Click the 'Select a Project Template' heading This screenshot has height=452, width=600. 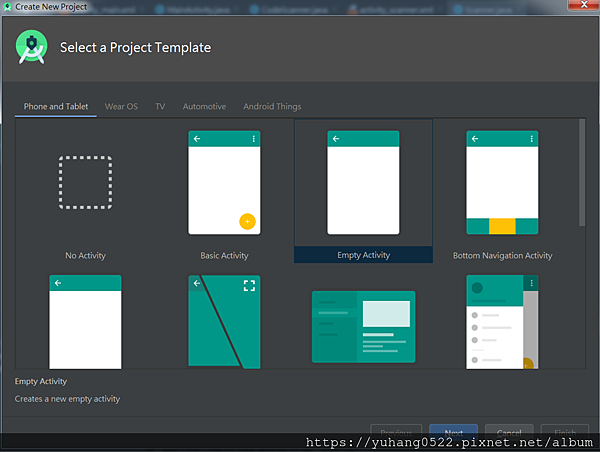(x=135, y=47)
